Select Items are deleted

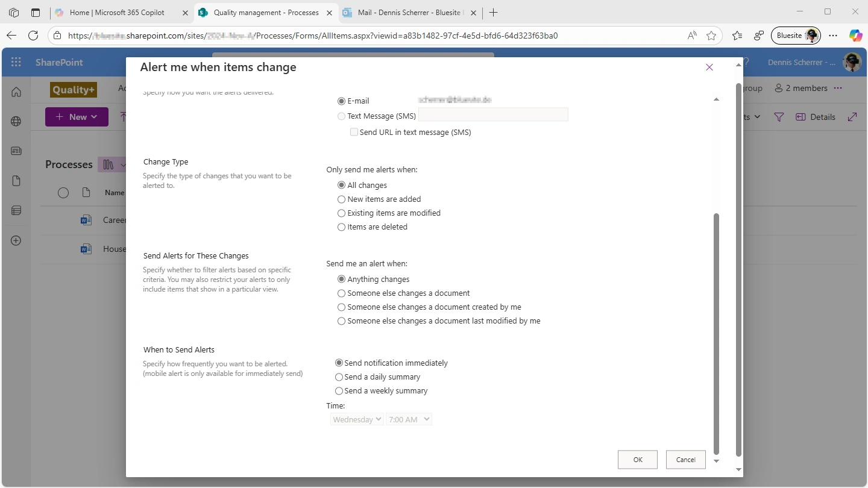point(342,227)
